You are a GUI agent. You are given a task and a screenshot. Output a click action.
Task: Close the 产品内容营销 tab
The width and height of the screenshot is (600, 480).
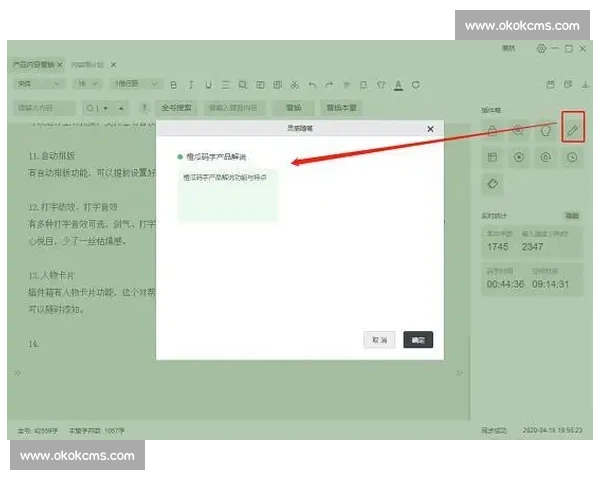pyautogui.click(x=60, y=65)
